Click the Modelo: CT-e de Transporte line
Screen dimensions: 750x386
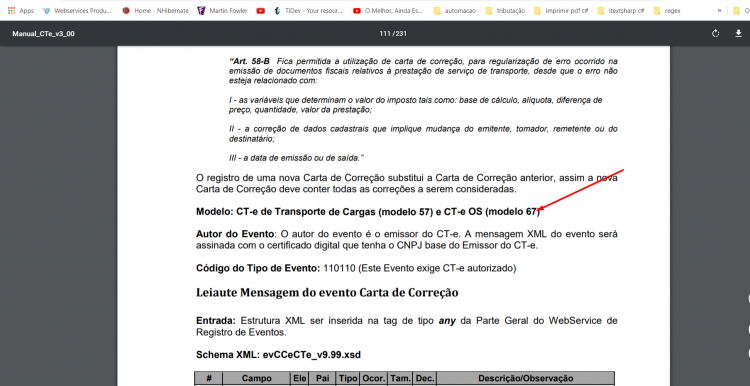point(368,212)
